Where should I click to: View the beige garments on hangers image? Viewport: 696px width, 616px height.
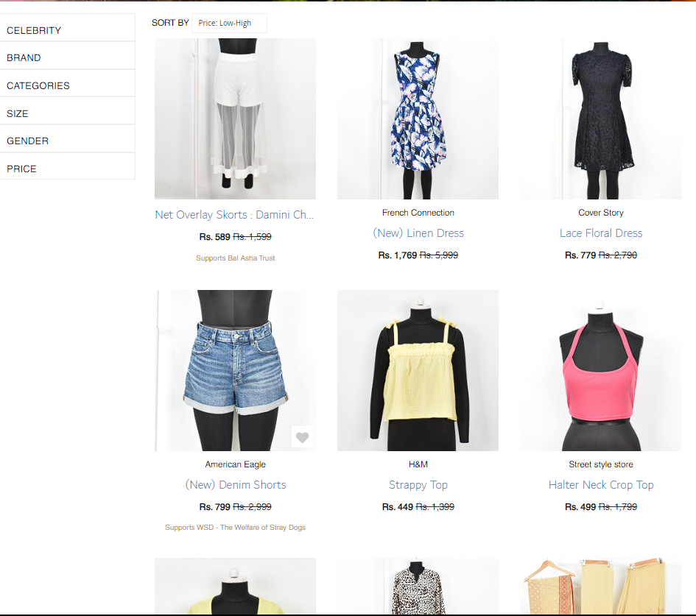click(x=600, y=586)
